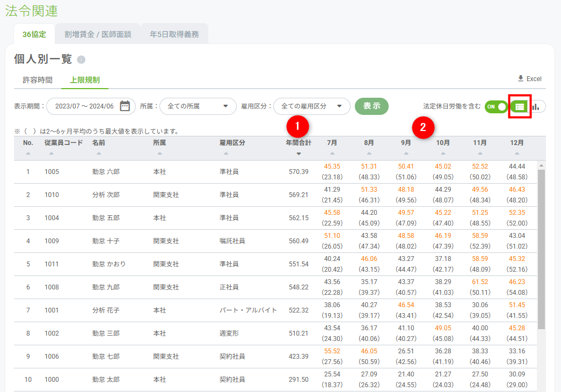This screenshot has width=561, height=392.
Task: Sort by 年間合計 descending arrow
Action: [298, 154]
